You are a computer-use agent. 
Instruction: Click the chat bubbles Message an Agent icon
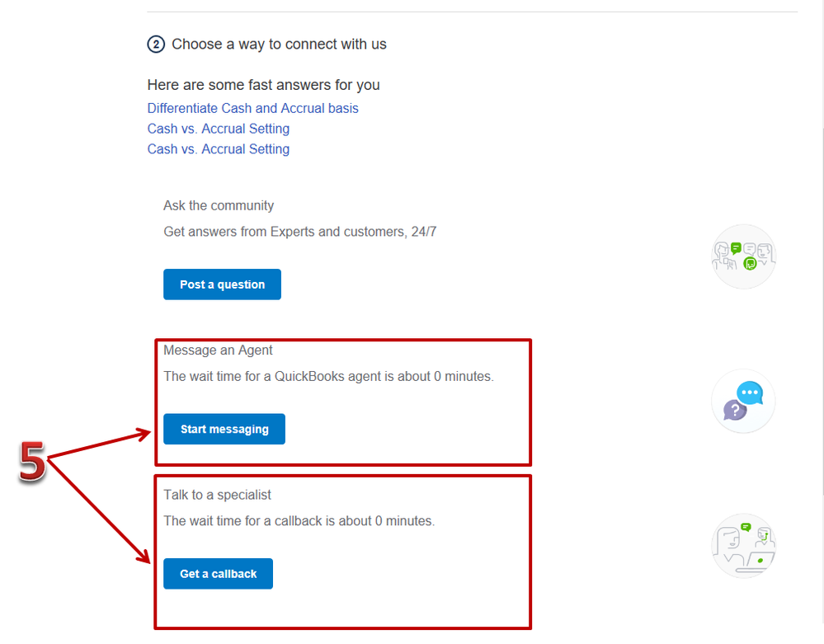(744, 402)
